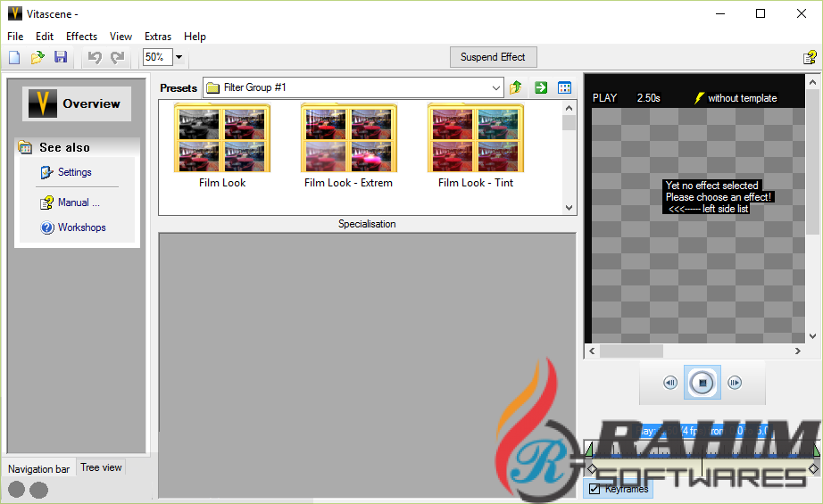
Task: Open the Help menu
Action: point(195,37)
